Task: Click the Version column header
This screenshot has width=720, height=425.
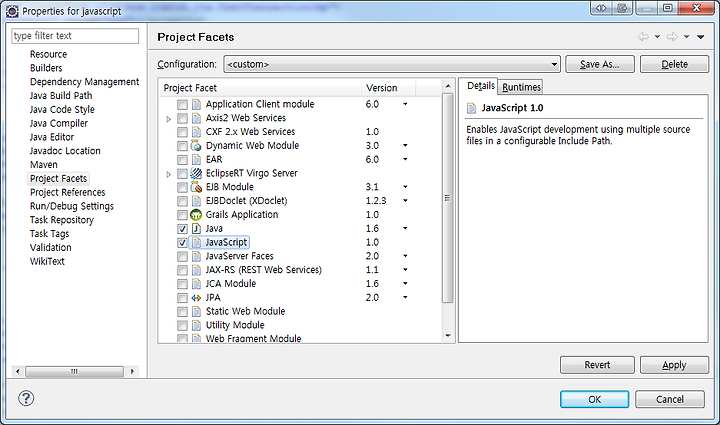Action: [x=388, y=88]
